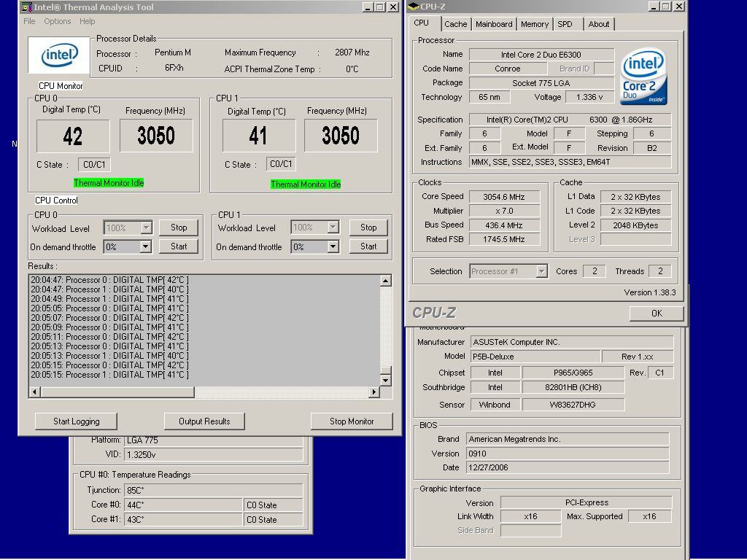Switch to the About tab in CPU-Z

point(599,24)
